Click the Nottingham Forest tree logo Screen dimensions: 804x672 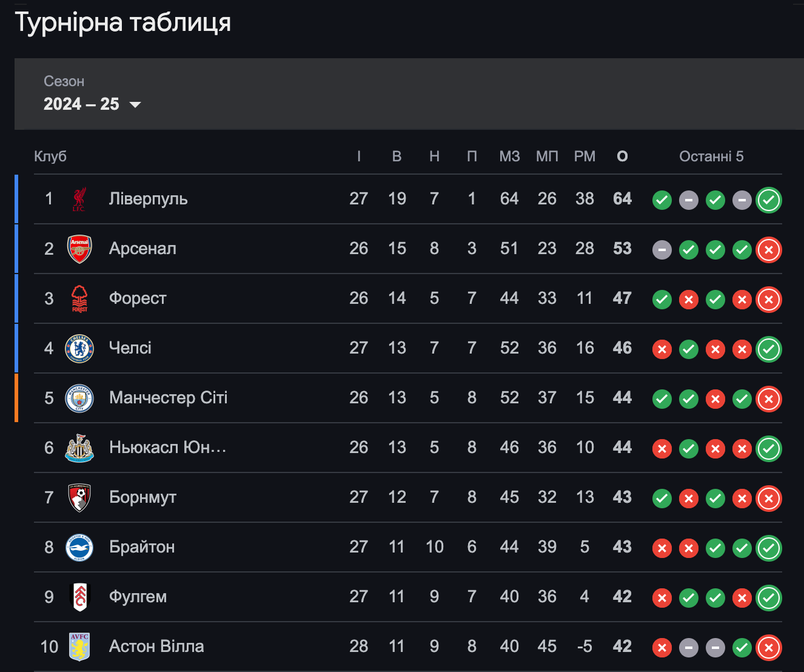coord(79,298)
